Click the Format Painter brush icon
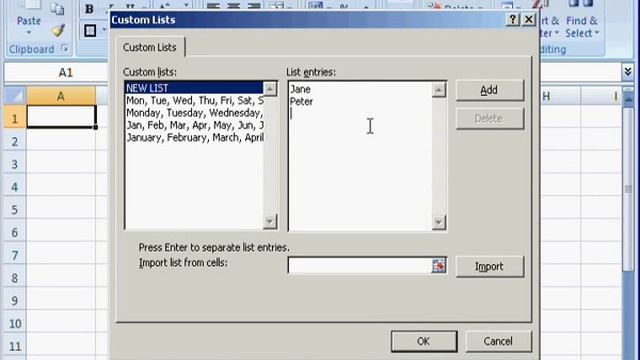The image size is (640, 360). tap(58, 31)
